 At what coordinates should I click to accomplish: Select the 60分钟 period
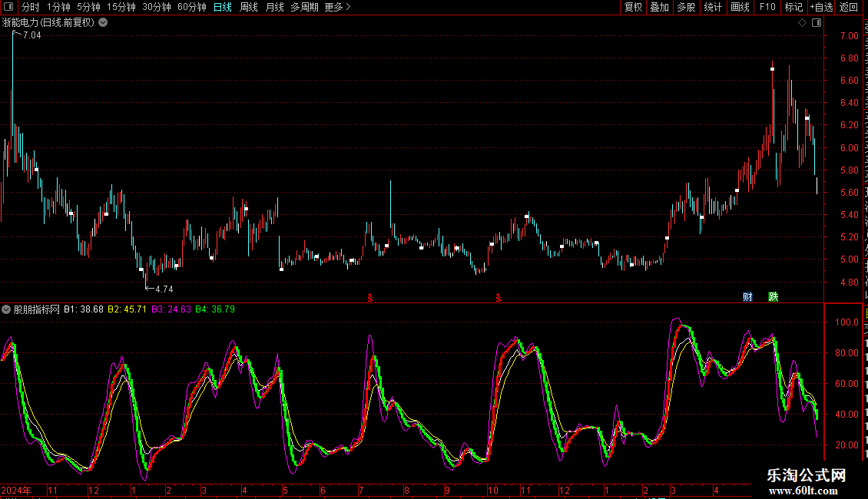point(192,7)
